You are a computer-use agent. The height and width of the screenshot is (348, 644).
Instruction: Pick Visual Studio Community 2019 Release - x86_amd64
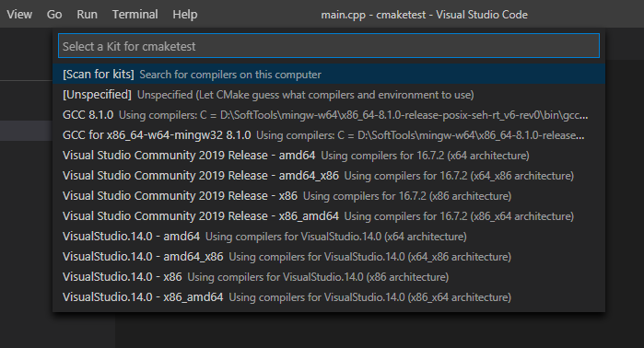[329, 215]
